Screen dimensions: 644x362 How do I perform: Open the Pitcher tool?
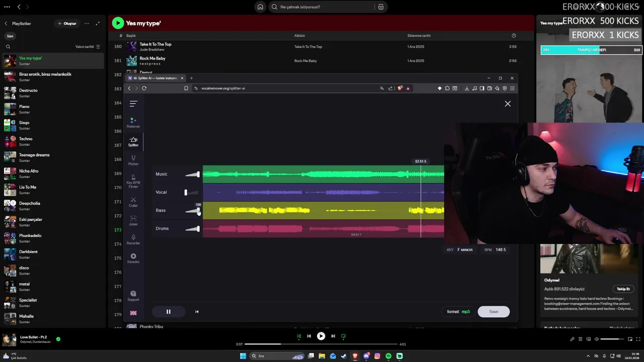point(133,160)
